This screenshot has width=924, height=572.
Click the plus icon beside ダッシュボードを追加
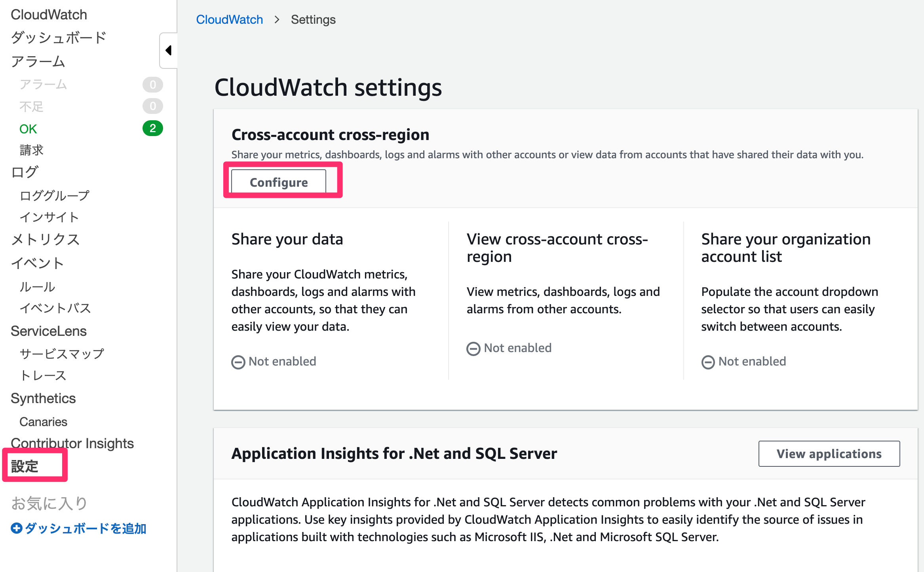click(17, 528)
